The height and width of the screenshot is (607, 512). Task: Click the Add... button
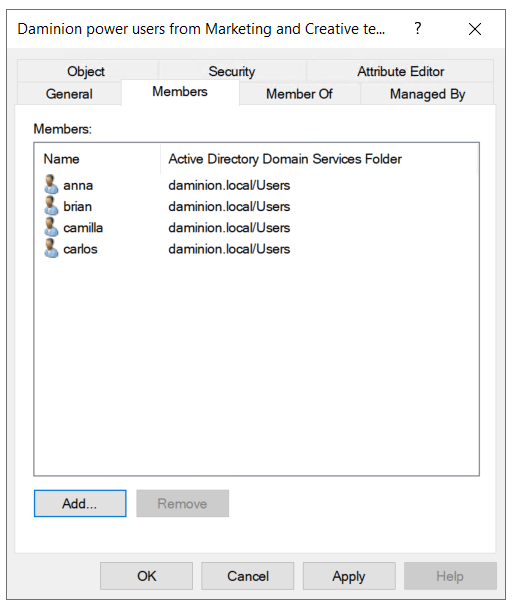pos(80,503)
